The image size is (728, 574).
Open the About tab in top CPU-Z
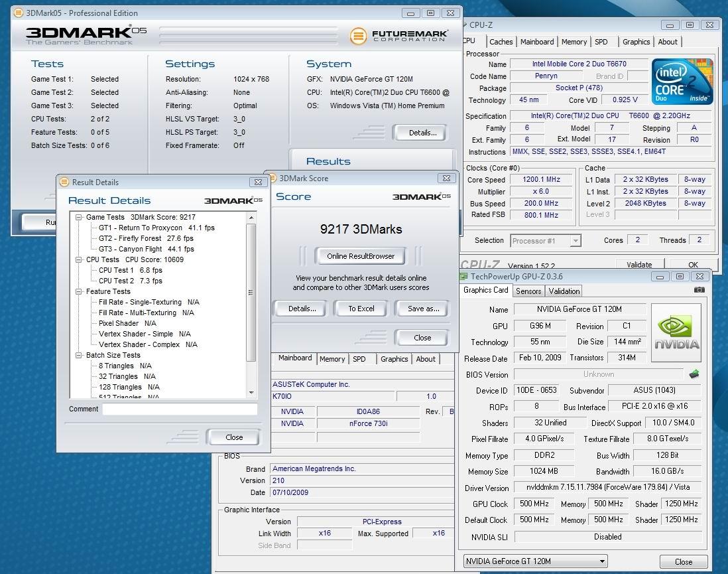(668, 42)
